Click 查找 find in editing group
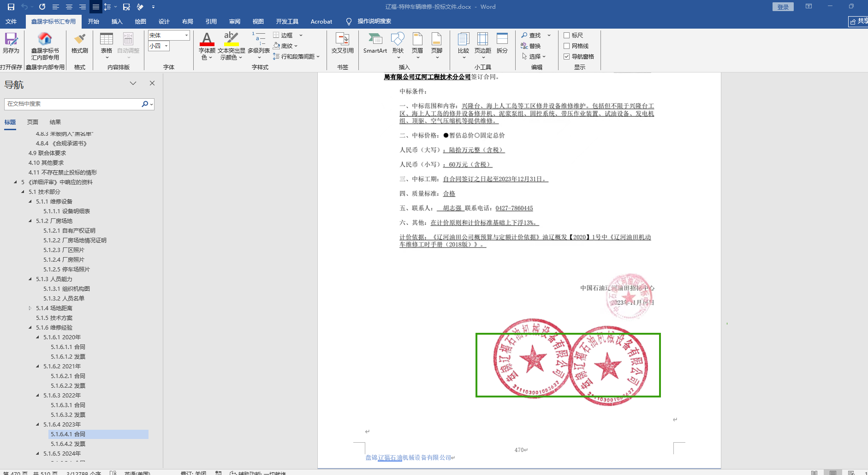 tap(531, 35)
